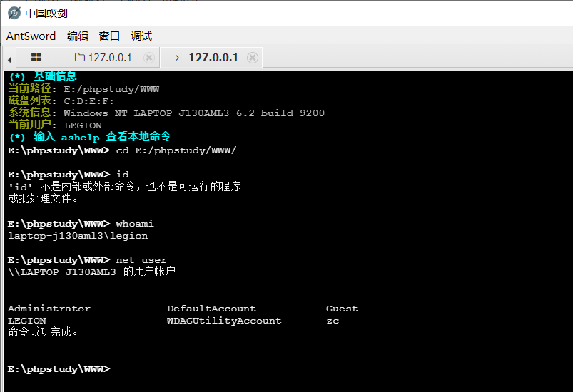Open the AntSword menu

pyautogui.click(x=31, y=36)
